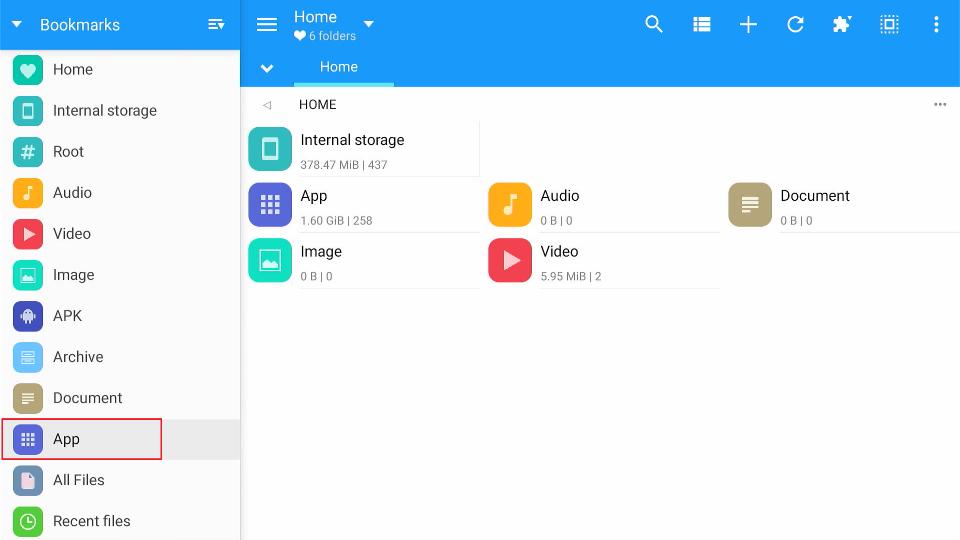Open Document bookmark in sidebar
The width and height of the screenshot is (960, 540).
pos(120,398)
